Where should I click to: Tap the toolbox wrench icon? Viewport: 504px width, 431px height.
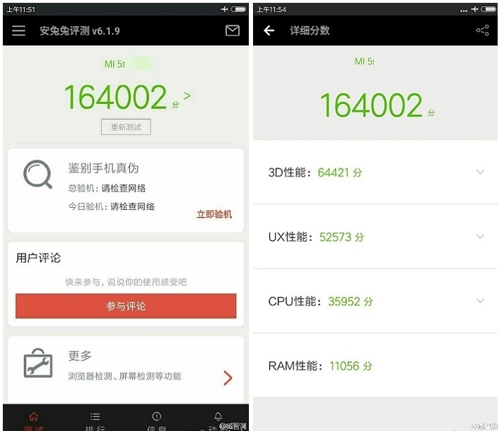click(x=38, y=363)
